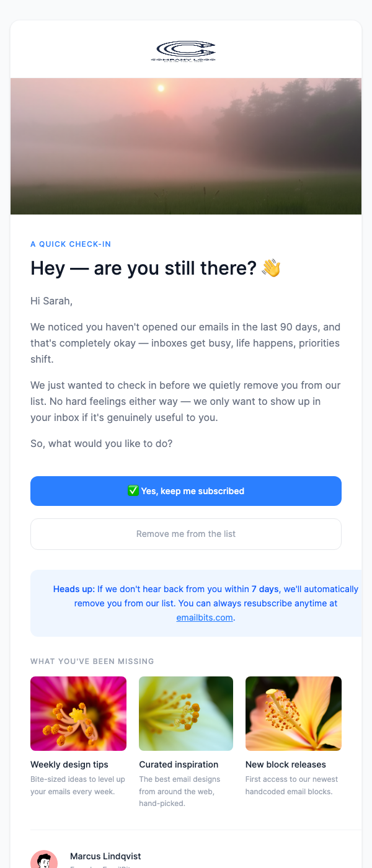Click the A QUICK CHECK-IN eyebrow label
This screenshot has width=372, height=868.
tap(71, 244)
